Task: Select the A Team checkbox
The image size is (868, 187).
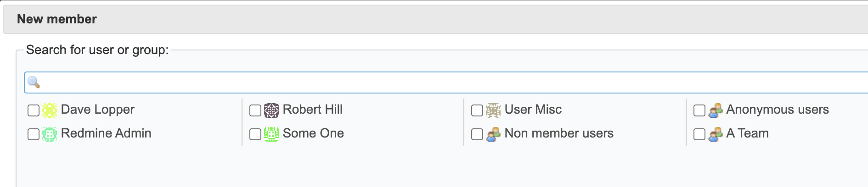Action: click(699, 134)
